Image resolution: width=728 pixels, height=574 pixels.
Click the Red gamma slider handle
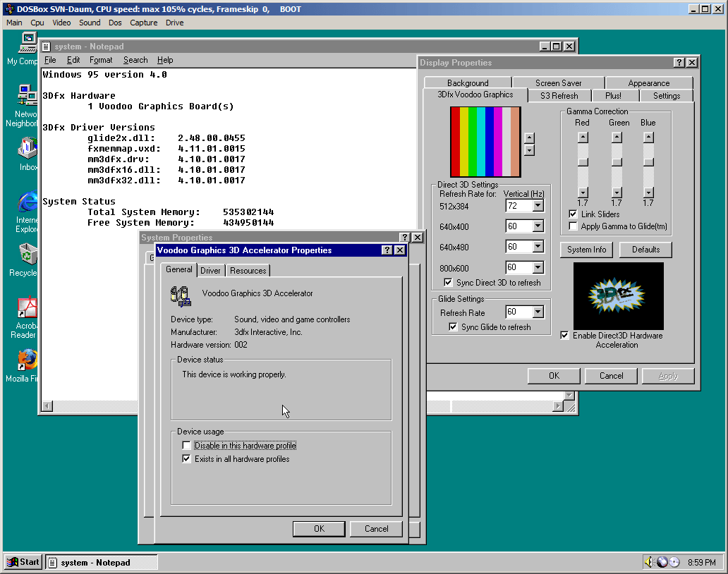pyautogui.click(x=583, y=162)
